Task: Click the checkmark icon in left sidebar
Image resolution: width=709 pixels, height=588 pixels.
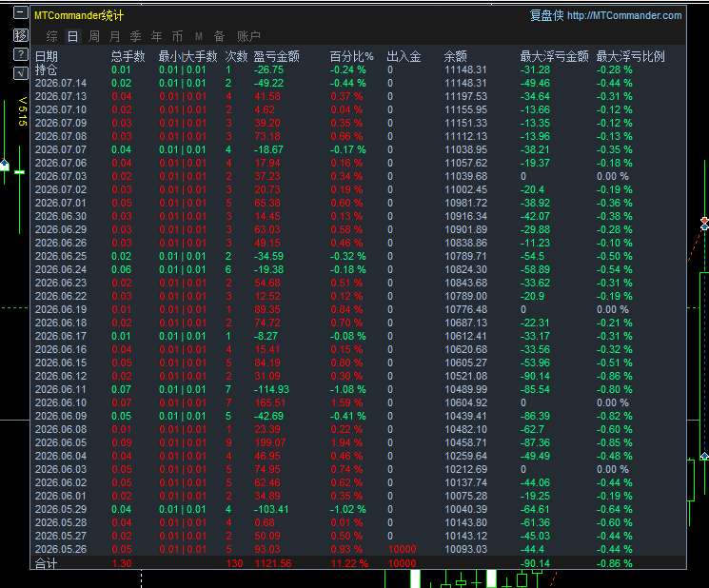Action: (21, 72)
